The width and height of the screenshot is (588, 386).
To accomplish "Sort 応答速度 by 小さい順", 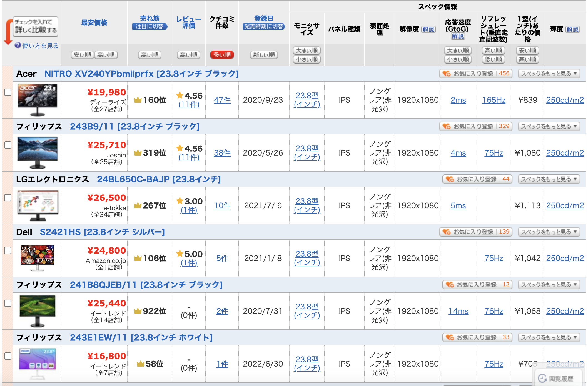I will coord(458,59).
